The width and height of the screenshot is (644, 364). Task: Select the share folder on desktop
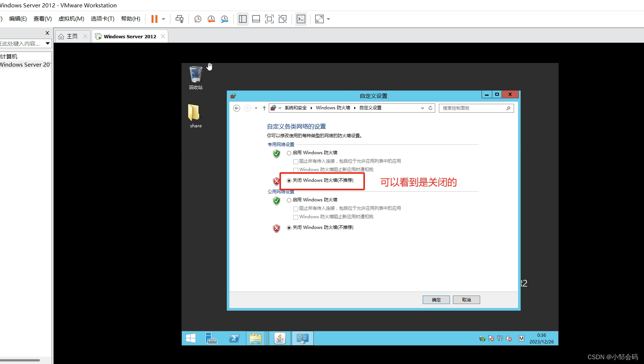[x=196, y=116]
